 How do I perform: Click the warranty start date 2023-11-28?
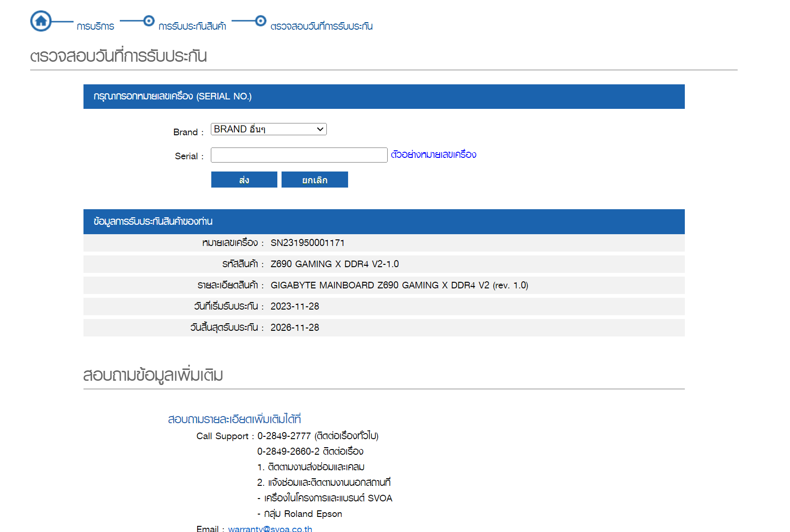tap(295, 306)
